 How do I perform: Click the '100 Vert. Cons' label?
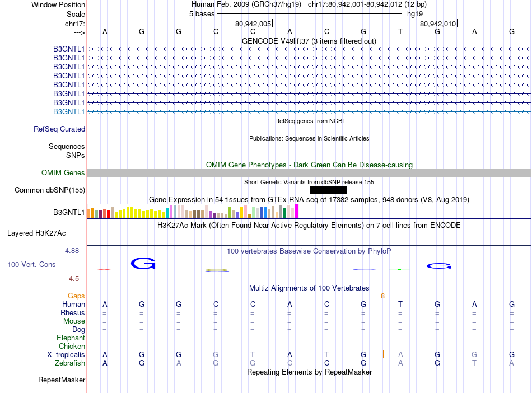click(x=31, y=264)
